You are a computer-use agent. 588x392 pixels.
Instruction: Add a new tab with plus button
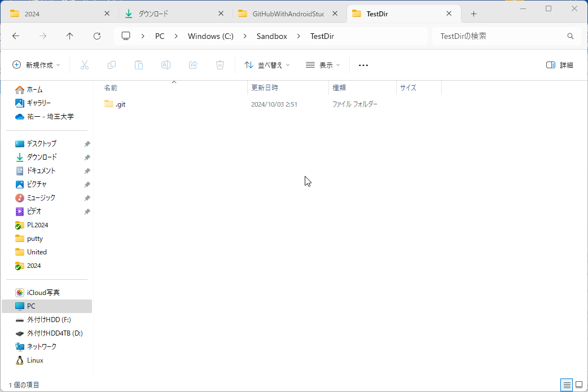[x=473, y=14]
